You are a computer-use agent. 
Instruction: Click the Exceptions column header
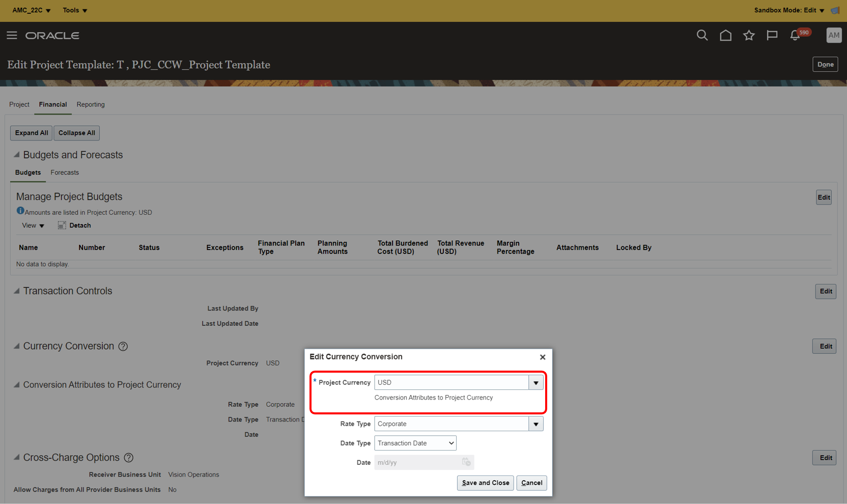(224, 247)
